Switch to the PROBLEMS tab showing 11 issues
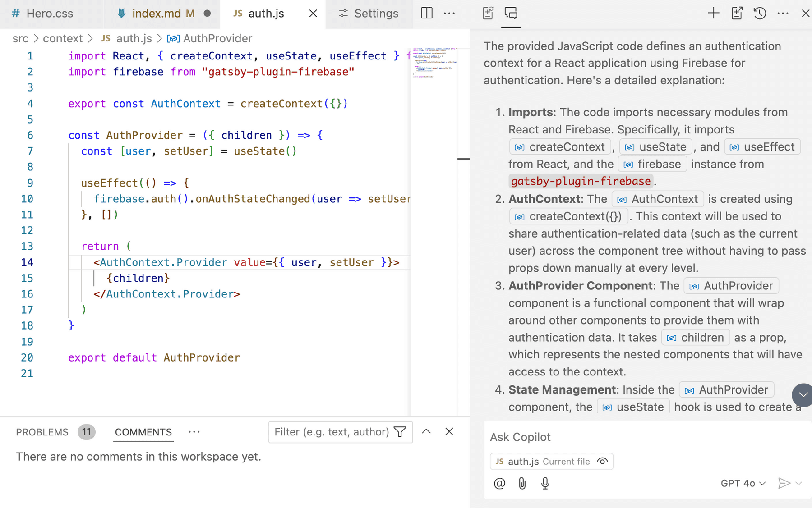812x508 pixels. 42,431
